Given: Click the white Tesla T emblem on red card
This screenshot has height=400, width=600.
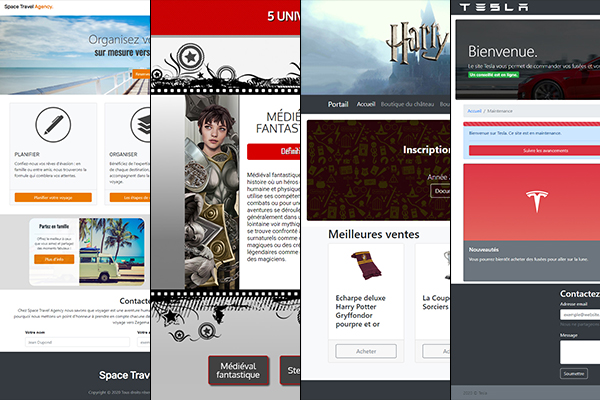Looking at the screenshot, I should coord(536,201).
